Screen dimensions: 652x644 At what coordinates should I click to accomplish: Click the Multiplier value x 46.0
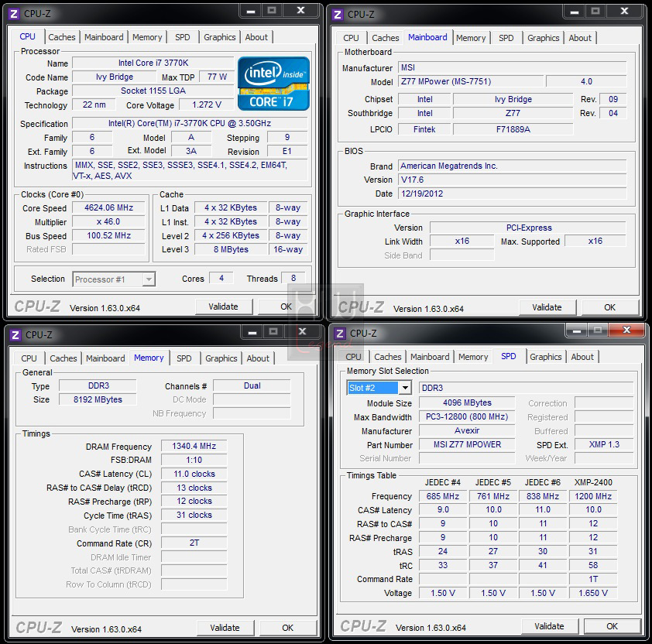coord(109,221)
